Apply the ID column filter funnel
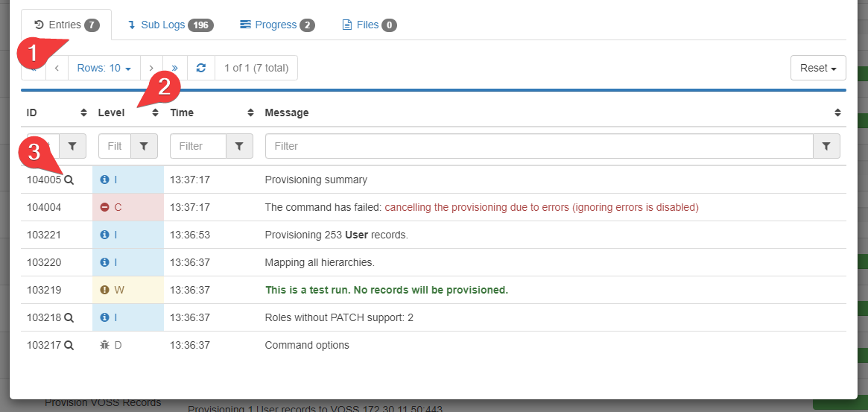 click(x=72, y=146)
